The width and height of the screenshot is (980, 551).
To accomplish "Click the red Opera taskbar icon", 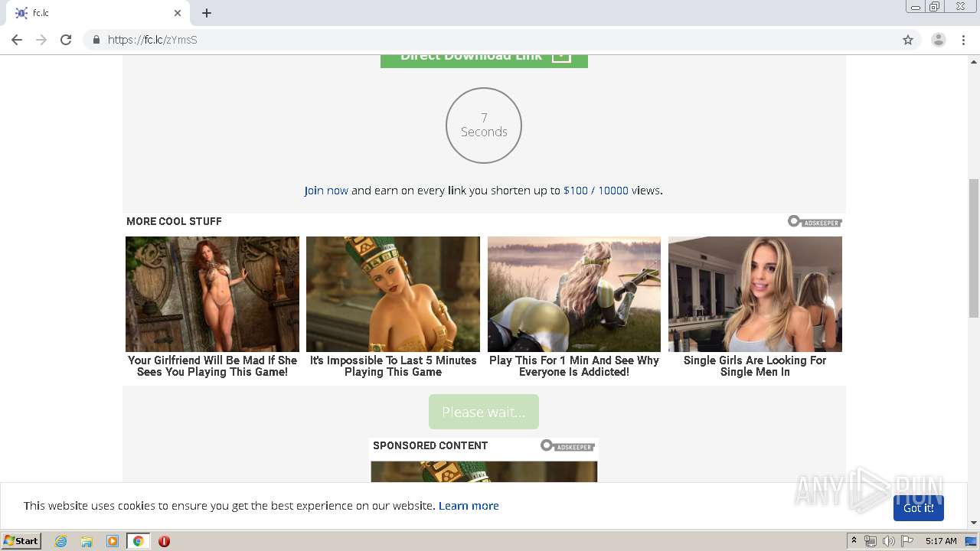I will tap(164, 541).
